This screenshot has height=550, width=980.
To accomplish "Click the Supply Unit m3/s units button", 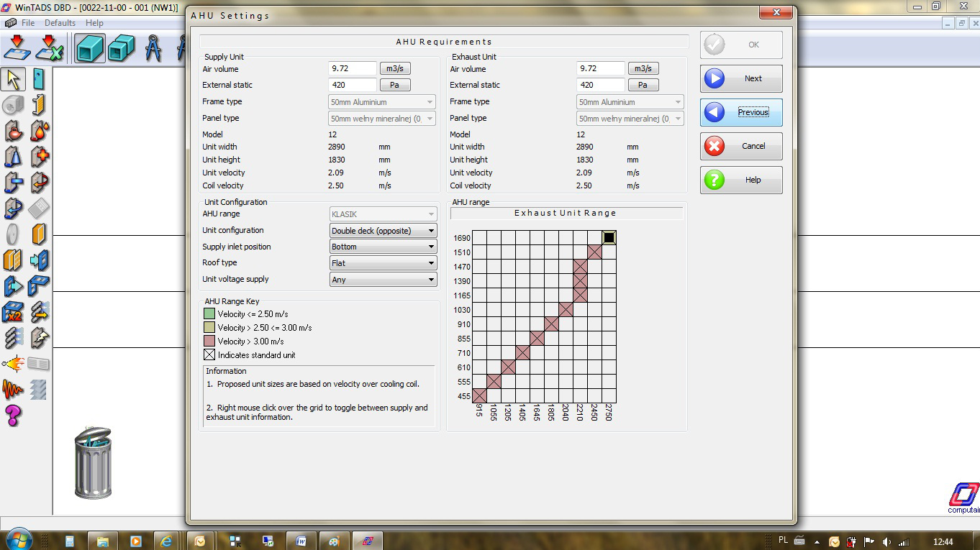I will [x=395, y=69].
